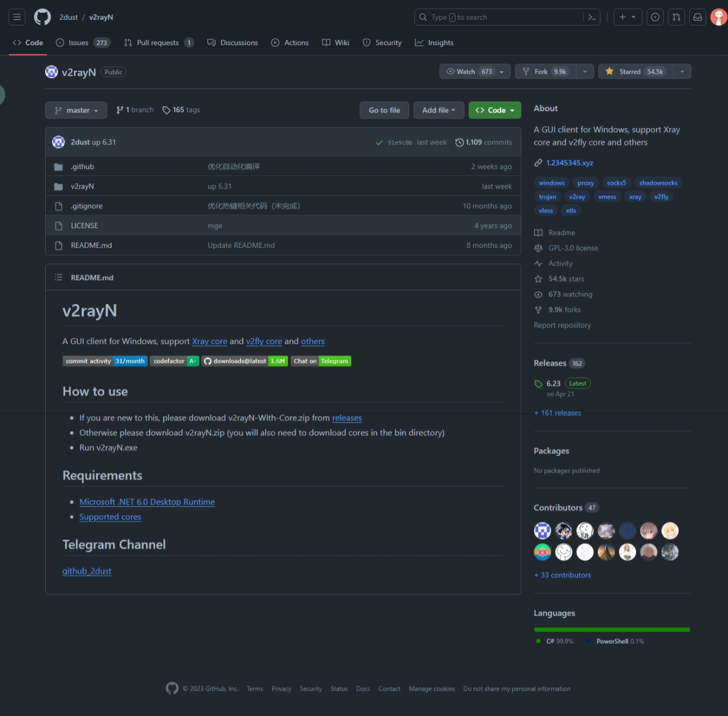The image size is (728, 716).
Task: Click the Go to file button
Action: [384, 110]
